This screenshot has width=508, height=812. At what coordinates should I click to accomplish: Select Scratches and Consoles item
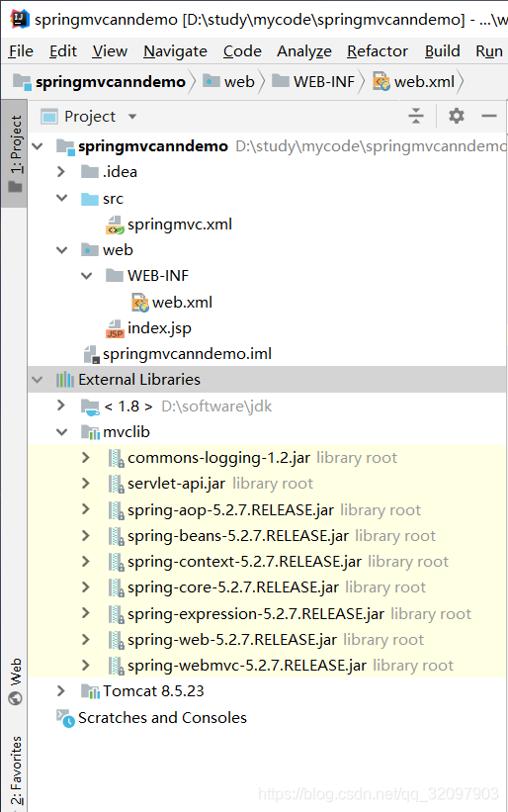pos(162,718)
